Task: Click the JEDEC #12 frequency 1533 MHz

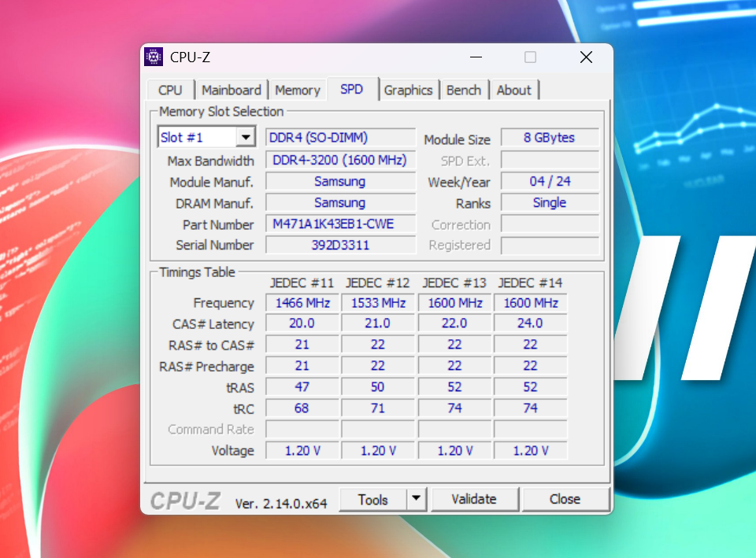Action: [378, 303]
